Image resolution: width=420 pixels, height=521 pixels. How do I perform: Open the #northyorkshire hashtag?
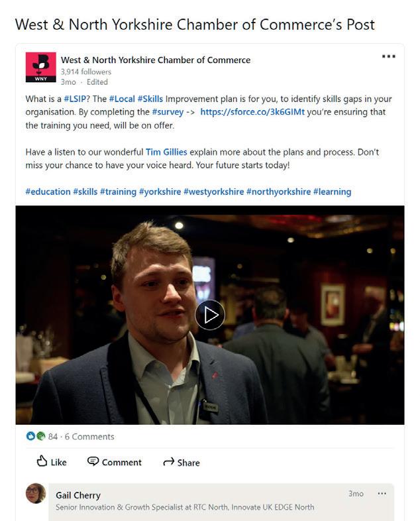278,192
